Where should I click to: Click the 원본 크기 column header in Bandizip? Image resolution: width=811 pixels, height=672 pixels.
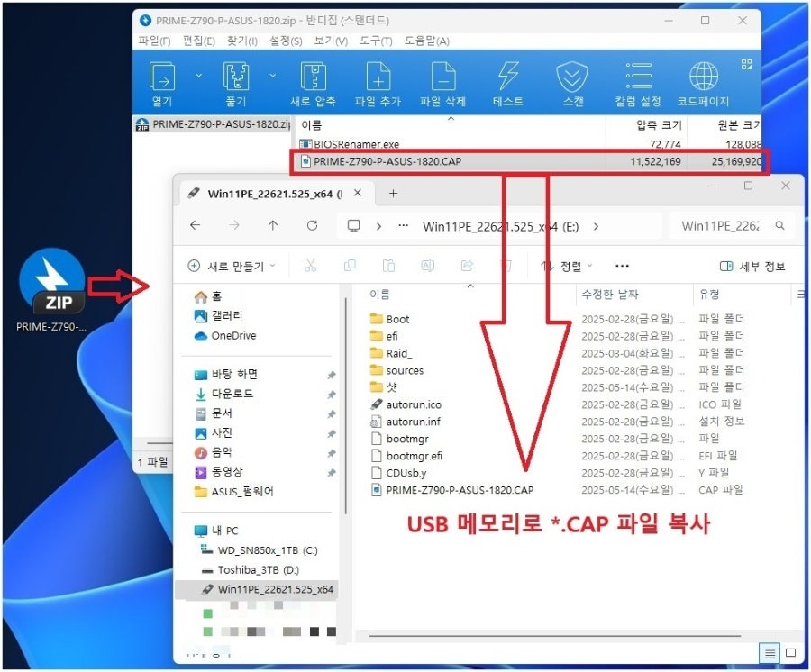pos(738,124)
